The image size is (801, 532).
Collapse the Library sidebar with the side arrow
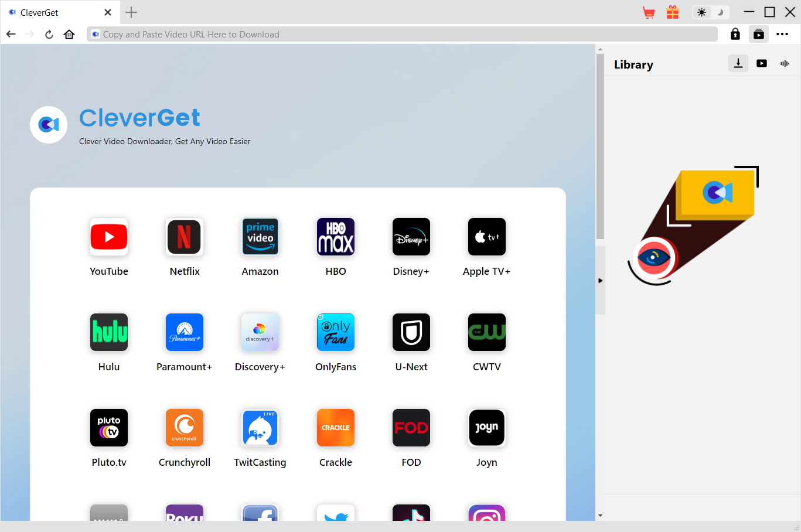coord(601,280)
